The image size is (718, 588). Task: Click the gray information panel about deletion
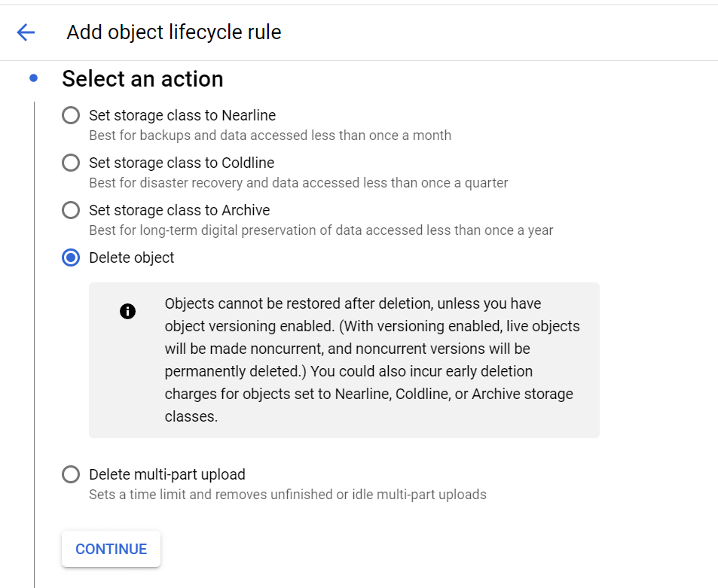point(344,359)
